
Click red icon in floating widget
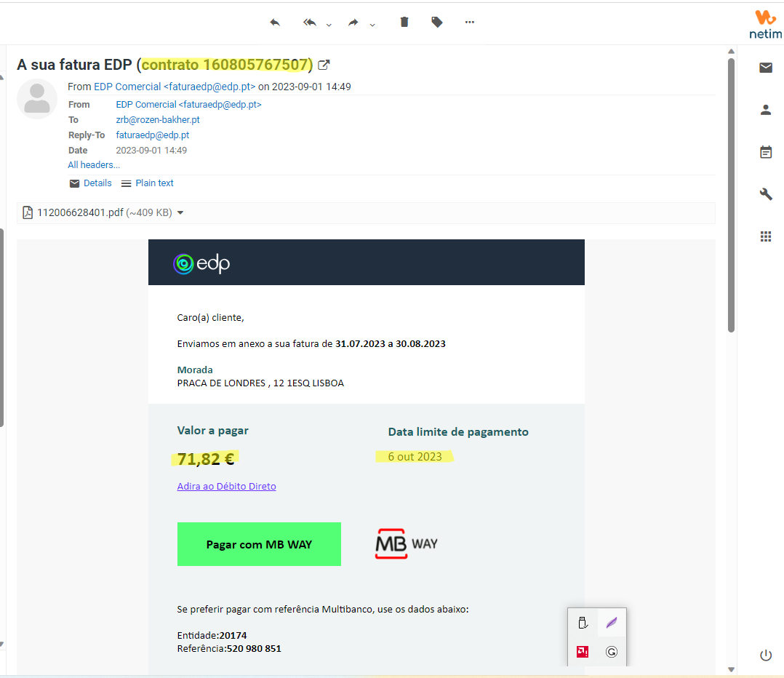click(x=583, y=652)
